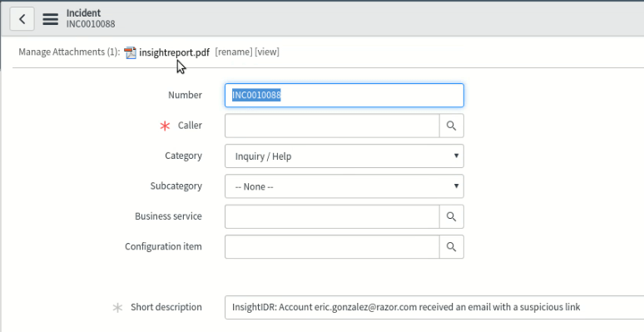
Task: Open the hamburger context menu icon
Action: pos(51,18)
